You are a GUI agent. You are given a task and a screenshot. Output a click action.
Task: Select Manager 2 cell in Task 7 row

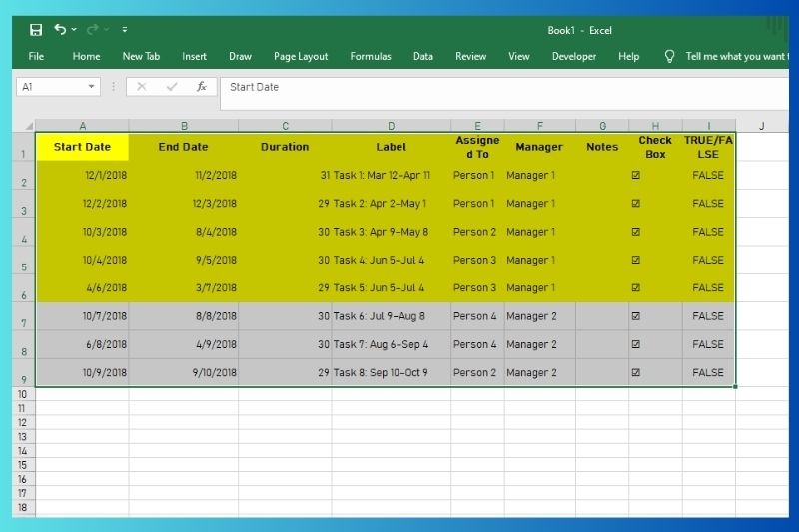click(540, 344)
